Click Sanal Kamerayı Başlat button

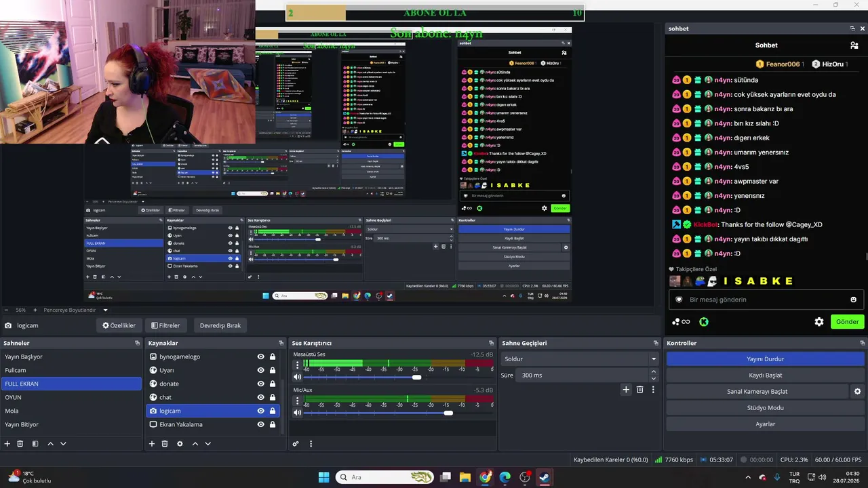point(757,392)
